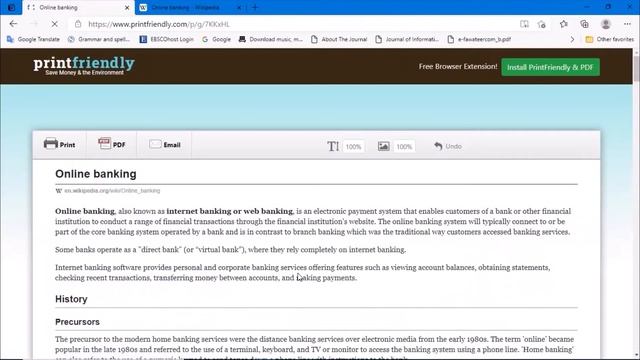Open the Journal of Informati... bookmark

(x=407, y=39)
